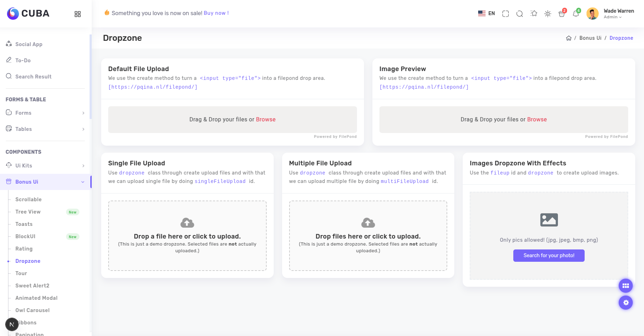Click the fire sale icon
Screen dimensions: 644x336
point(107,13)
